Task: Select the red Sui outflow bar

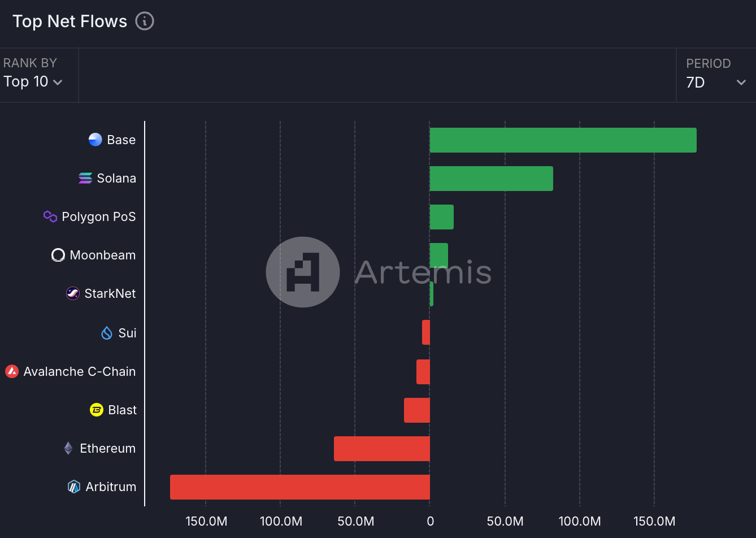Action: 426,332
